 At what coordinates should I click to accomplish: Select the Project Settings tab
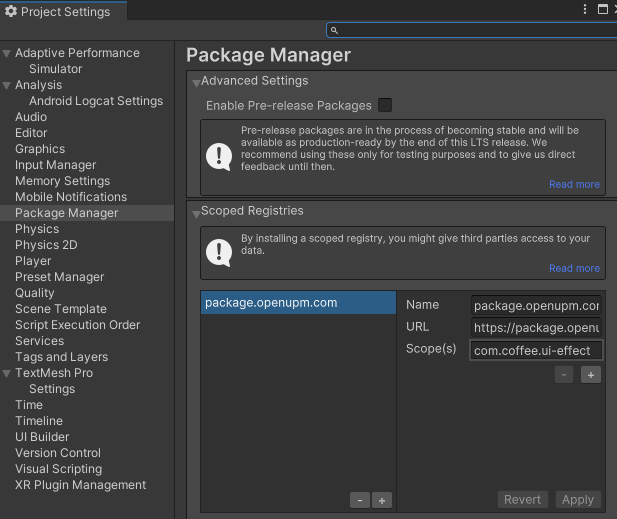click(x=63, y=11)
